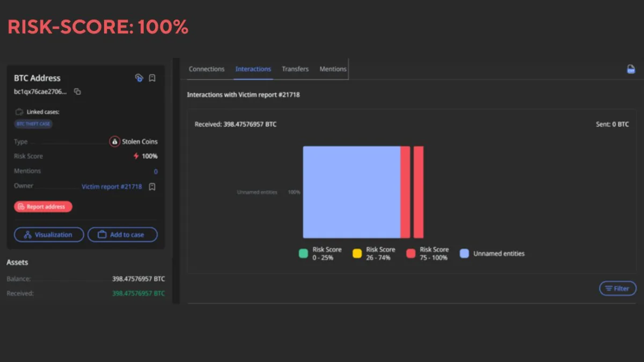The height and width of the screenshot is (362, 644).
Task: Select the Interactions tab
Action: pyautogui.click(x=253, y=69)
